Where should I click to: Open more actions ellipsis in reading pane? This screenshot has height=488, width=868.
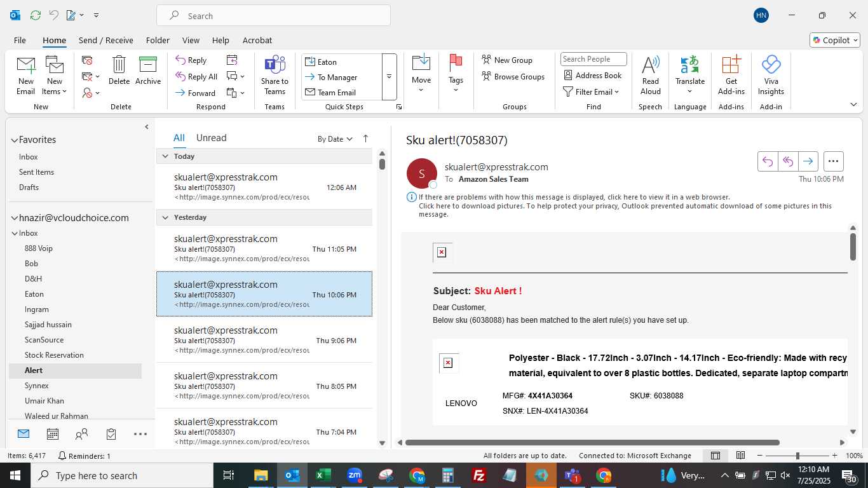[833, 161]
